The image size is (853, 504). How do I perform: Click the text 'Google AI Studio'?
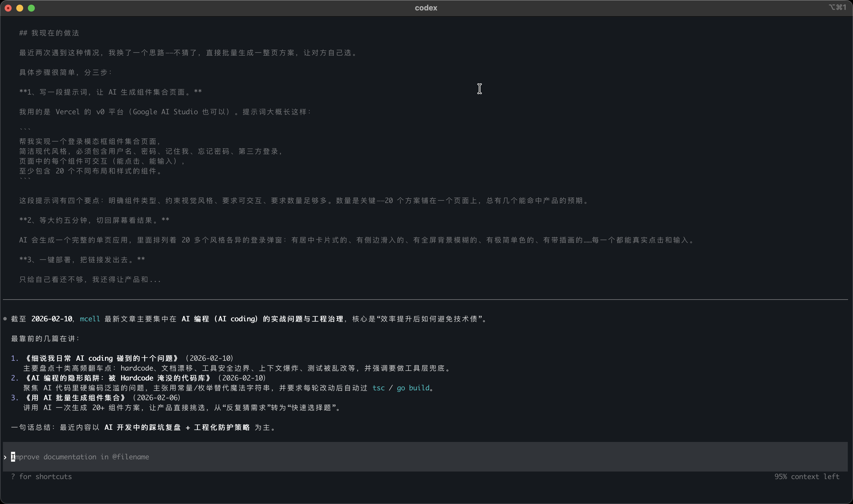[165, 112]
